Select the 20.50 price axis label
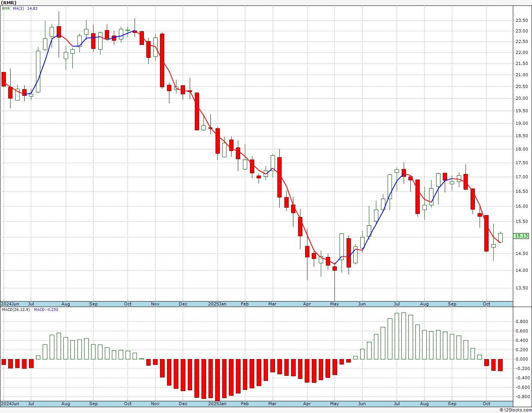 point(521,86)
